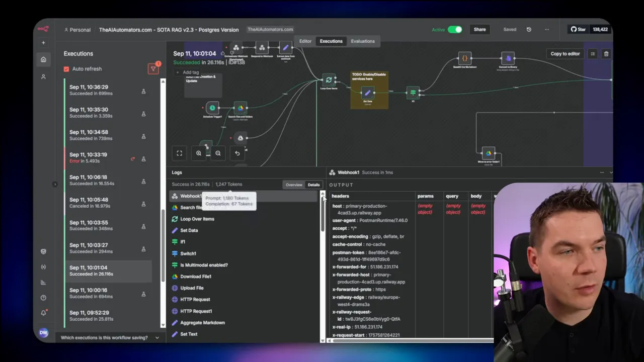Select Aggregate Markdown log entry
Screen dimensions: 644x362
[x=244, y=323]
